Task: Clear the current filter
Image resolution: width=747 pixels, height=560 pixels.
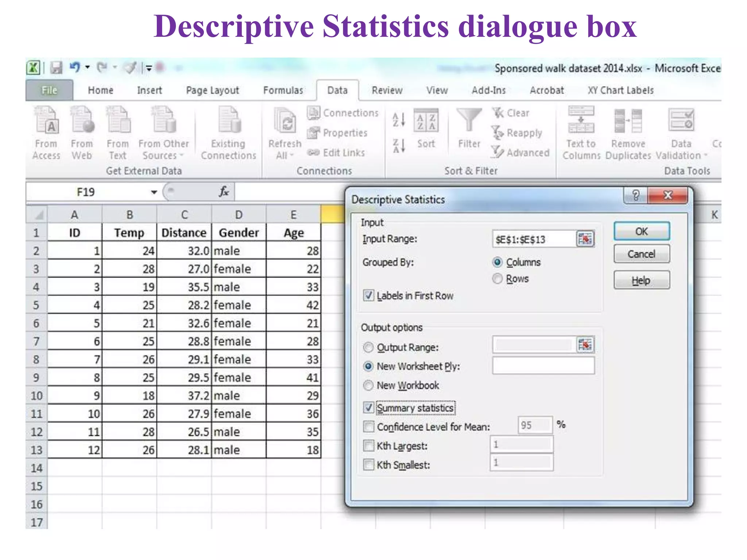Action: 511,113
